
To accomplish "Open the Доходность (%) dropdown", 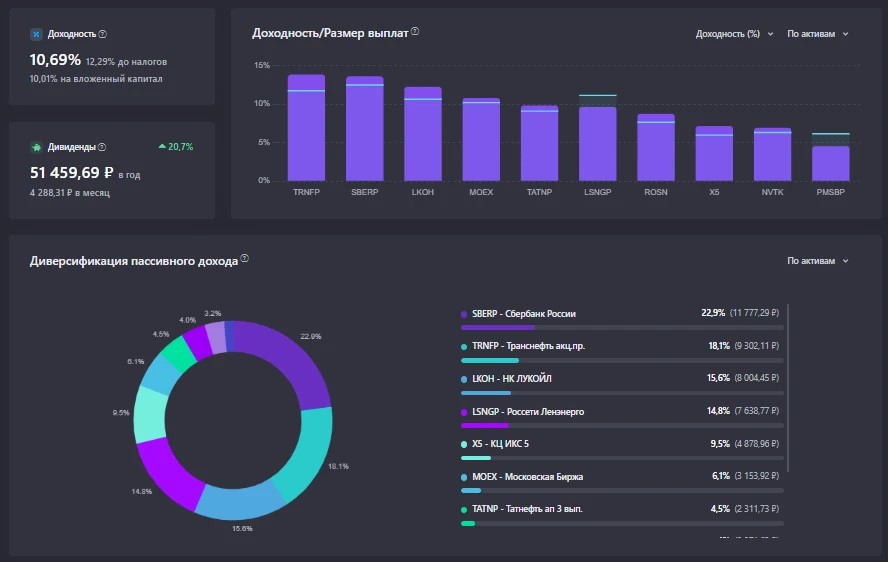I will click(x=735, y=34).
